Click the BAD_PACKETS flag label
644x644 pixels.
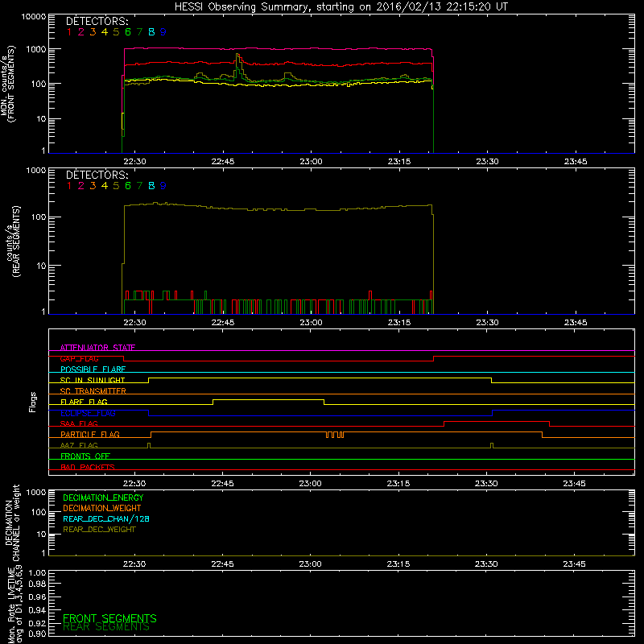click(x=88, y=467)
